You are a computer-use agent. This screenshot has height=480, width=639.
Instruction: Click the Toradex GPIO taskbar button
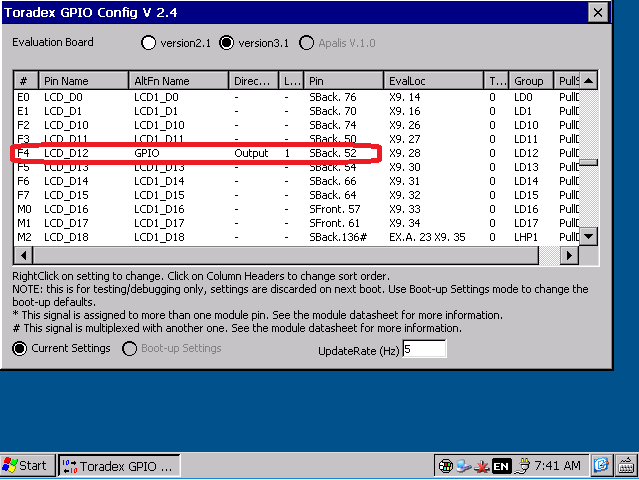119,465
